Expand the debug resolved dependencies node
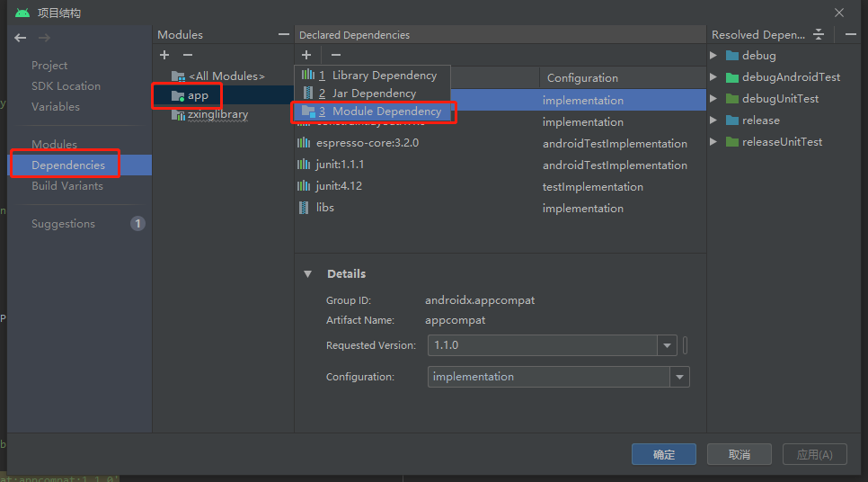 (713, 56)
